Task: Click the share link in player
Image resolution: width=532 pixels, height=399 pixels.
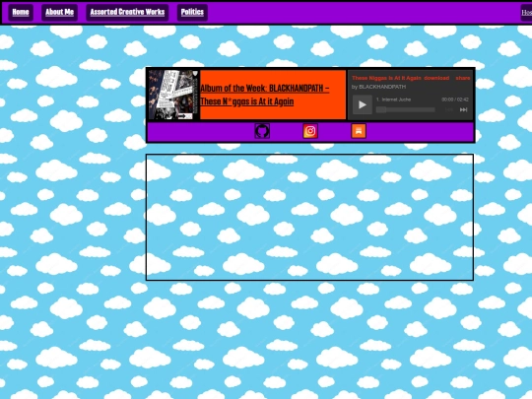Action: pos(463,78)
